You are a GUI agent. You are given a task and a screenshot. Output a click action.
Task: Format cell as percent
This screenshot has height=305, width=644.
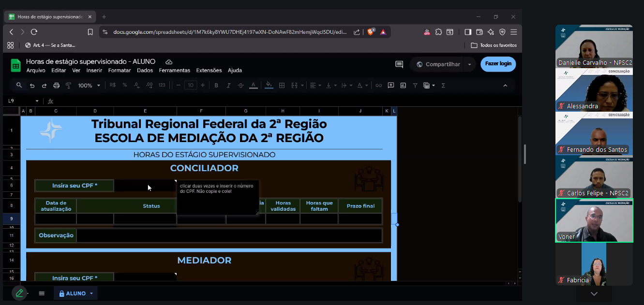point(125,85)
